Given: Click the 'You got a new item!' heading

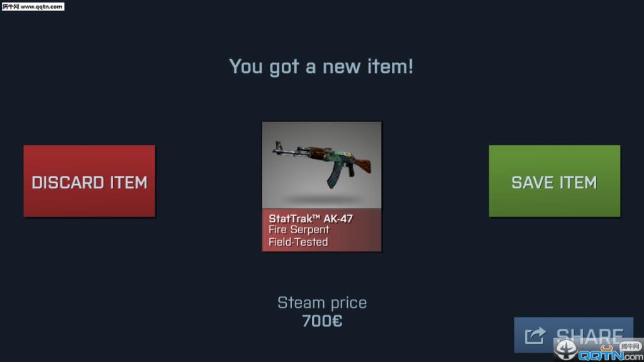Looking at the screenshot, I should tap(321, 67).
